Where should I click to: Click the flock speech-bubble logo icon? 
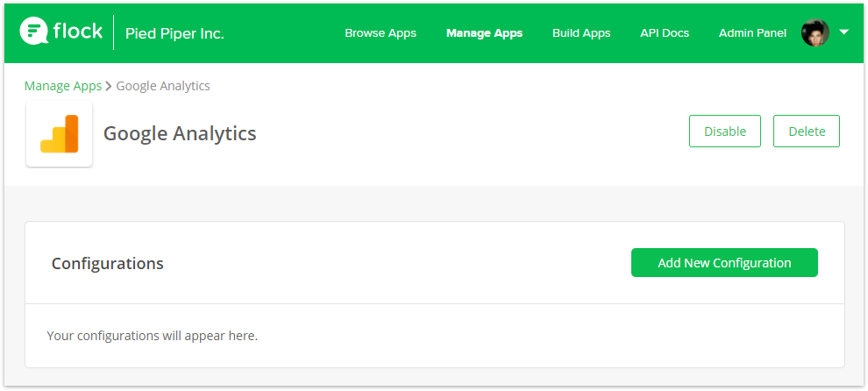point(34,31)
